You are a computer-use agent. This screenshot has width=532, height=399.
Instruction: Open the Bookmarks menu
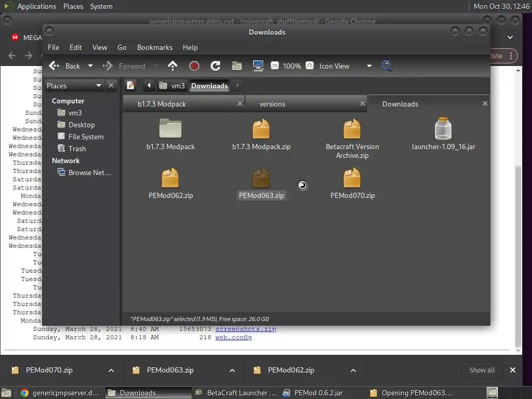tap(155, 47)
